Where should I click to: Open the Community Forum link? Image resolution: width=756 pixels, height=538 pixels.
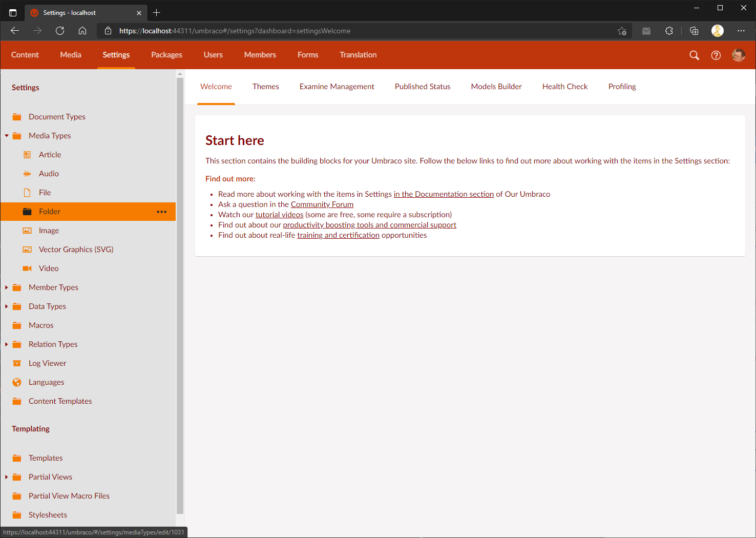322,204
